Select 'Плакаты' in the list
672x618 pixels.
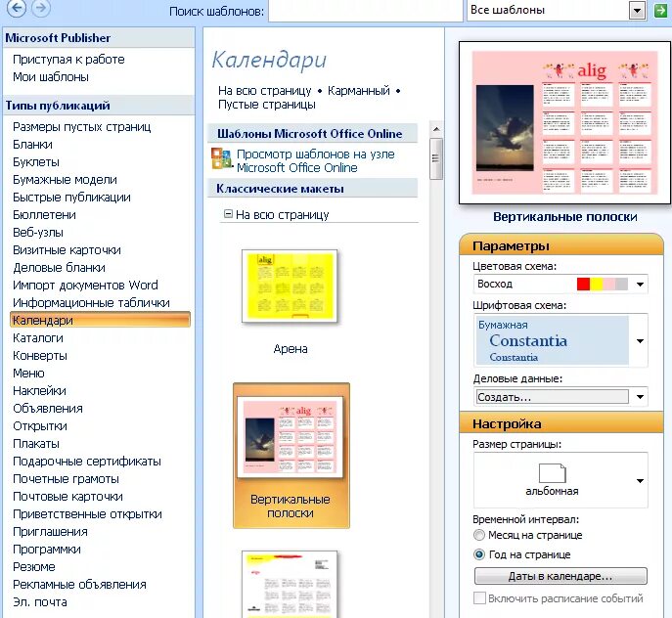[x=36, y=443]
